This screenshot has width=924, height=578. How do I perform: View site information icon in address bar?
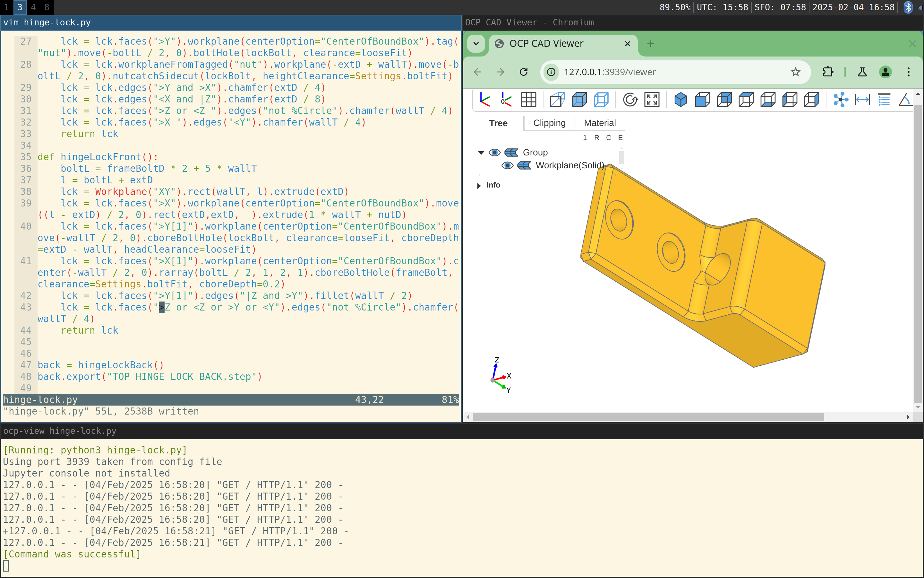pyautogui.click(x=551, y=72)
